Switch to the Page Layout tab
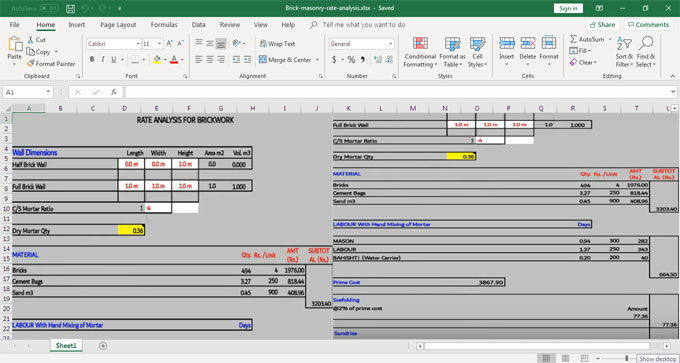Screen dimensions: 680x363 pyautogui.click(x=118, y=25)
